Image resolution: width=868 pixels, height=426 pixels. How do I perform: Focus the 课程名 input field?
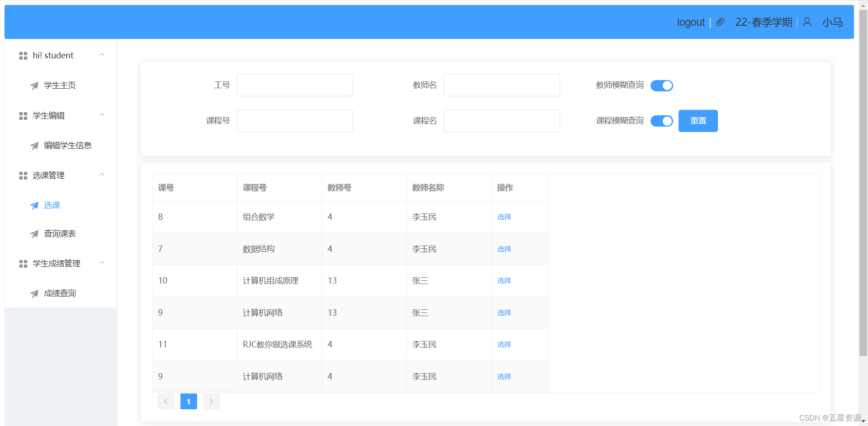502,121
